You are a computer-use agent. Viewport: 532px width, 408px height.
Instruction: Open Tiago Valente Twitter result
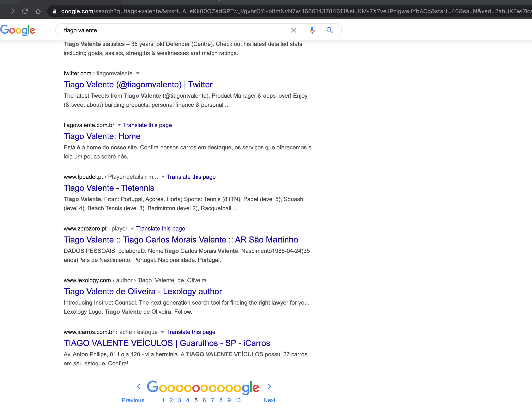coord(138,84)
